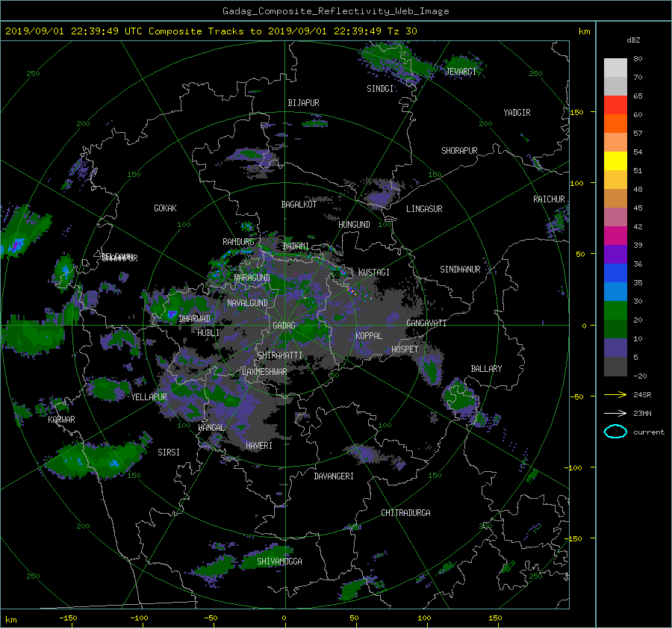The image size is (672, 628).
Task: Click the GADAG radar center label
Action: (x=284, y=326)
